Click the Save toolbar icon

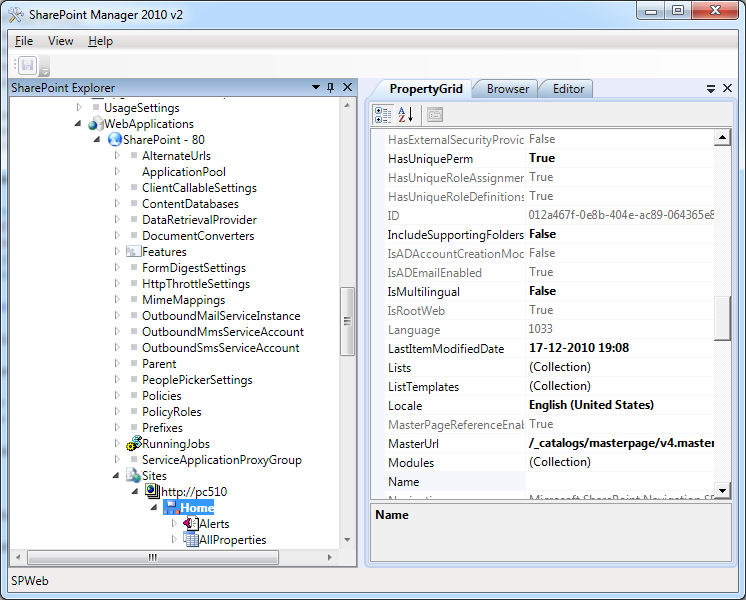coord(28,66)
